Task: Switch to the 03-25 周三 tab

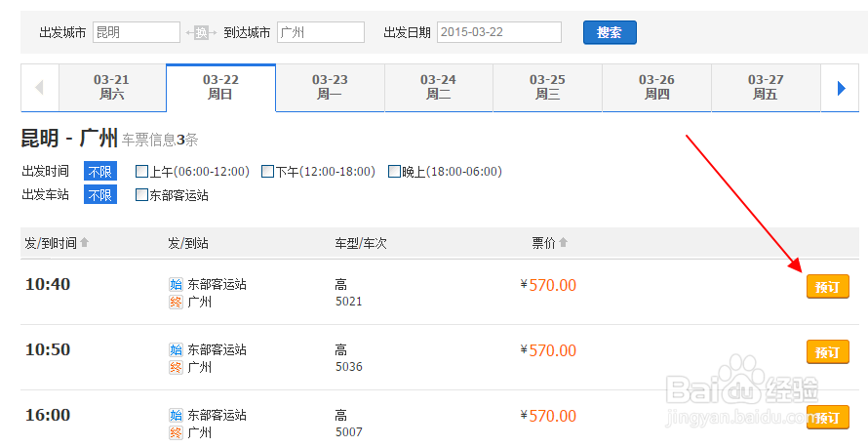Action: (547, 87)
